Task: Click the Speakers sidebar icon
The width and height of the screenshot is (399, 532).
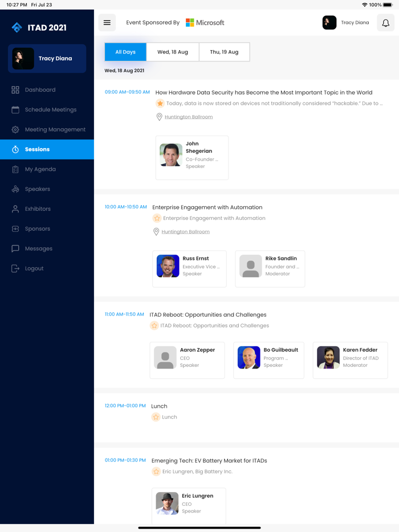Action: tap(15, 189)
